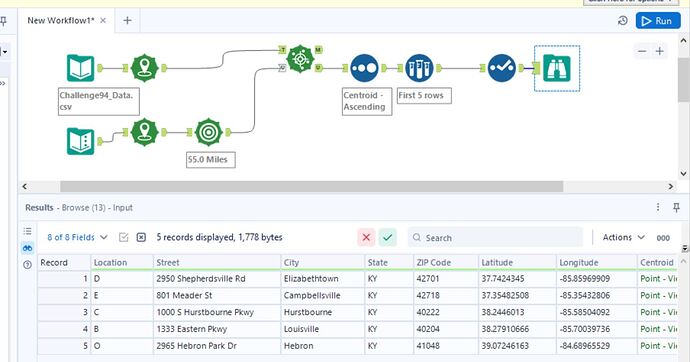690x362 pixels.
Task: Click the Centroid - Ascending annotation label
Action: (x=367, y=101)
